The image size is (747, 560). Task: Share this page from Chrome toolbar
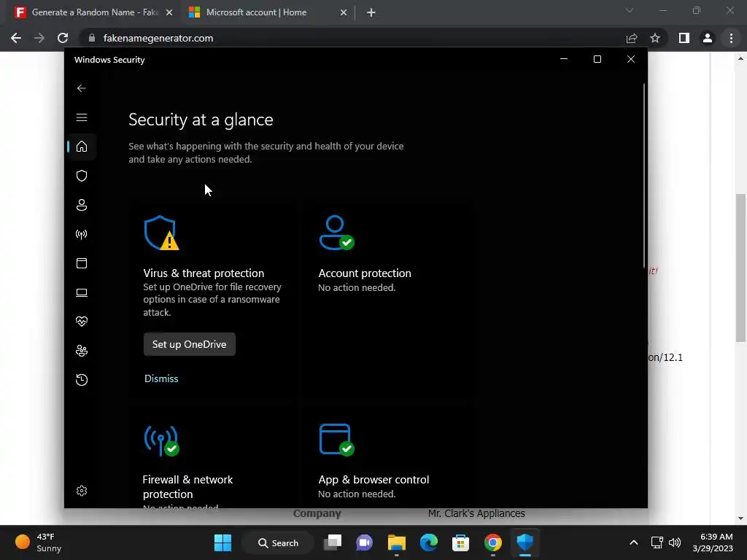click(632, 38)
